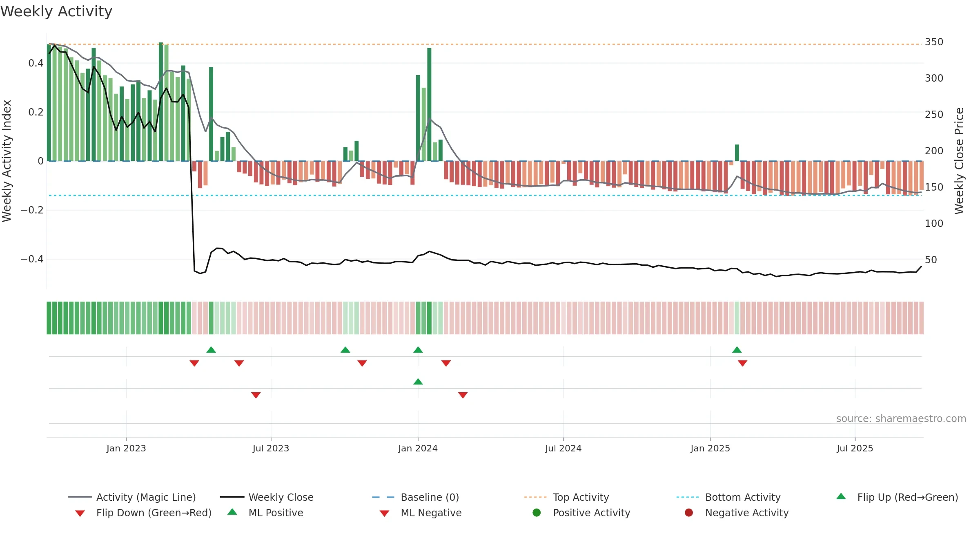The height and width of the screenshot is (551, 980).
Task: Toggle Top Activity legend entry
Action: point(566,497)
